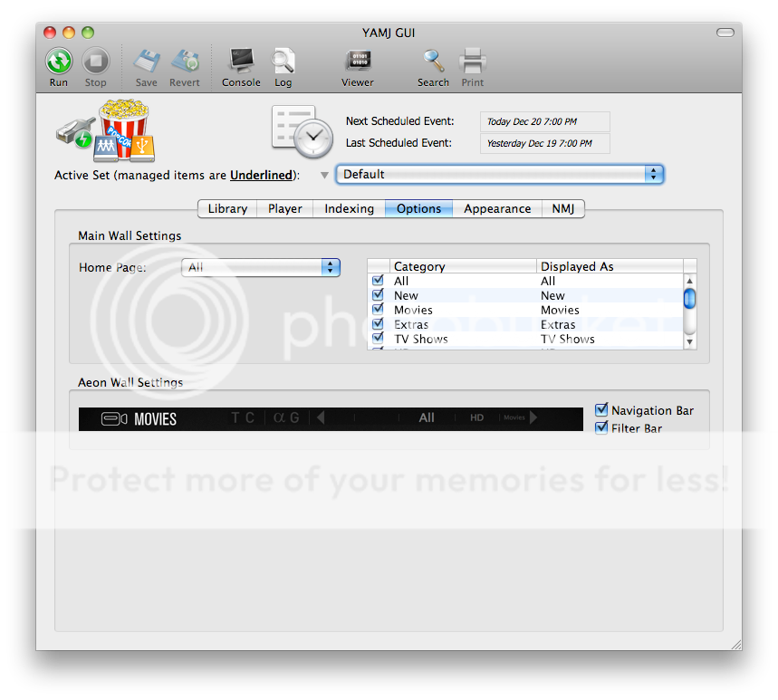Switch to the Appearance tab
778x700 pixels.
coord(496,208)
